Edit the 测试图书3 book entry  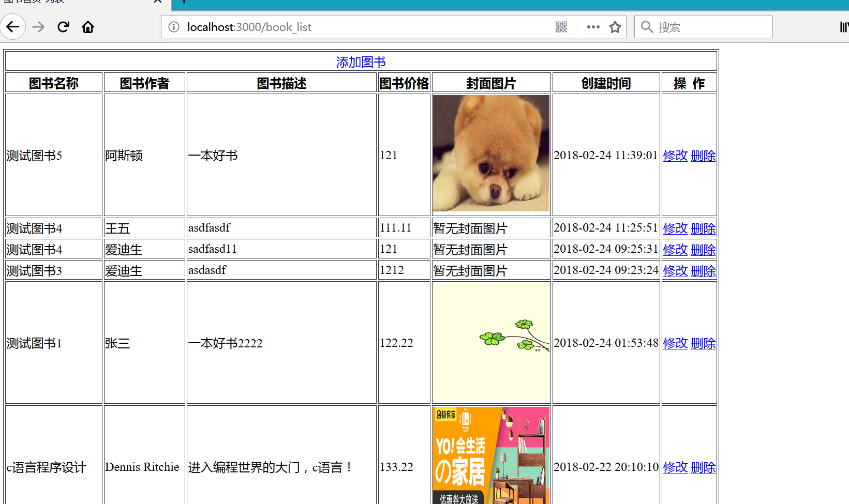tap(675, 271)
